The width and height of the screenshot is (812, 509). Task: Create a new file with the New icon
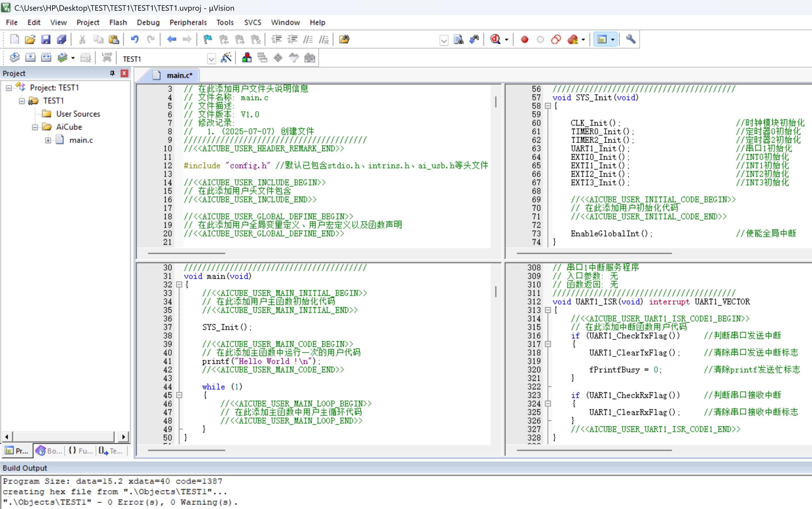coord(14,40)
